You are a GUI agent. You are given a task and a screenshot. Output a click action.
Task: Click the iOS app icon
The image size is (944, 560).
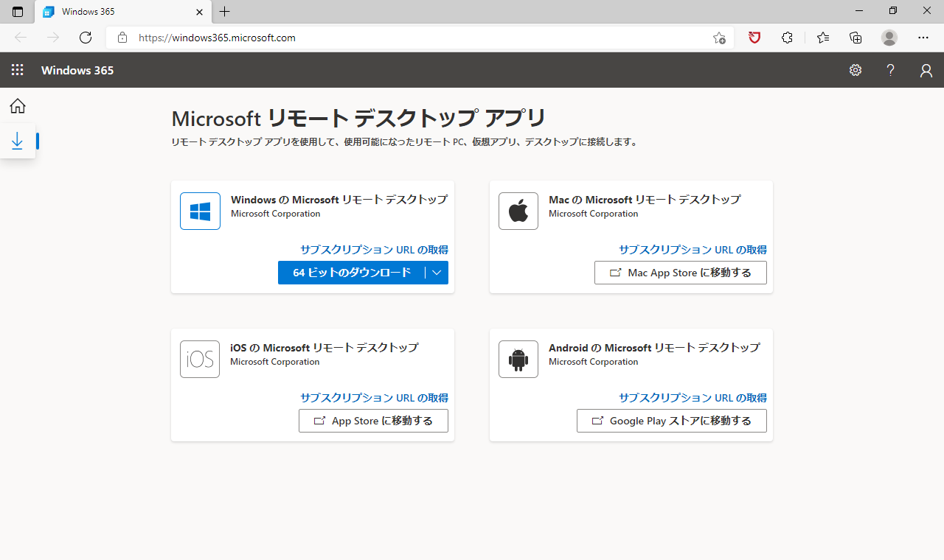(x=200, y=360)
